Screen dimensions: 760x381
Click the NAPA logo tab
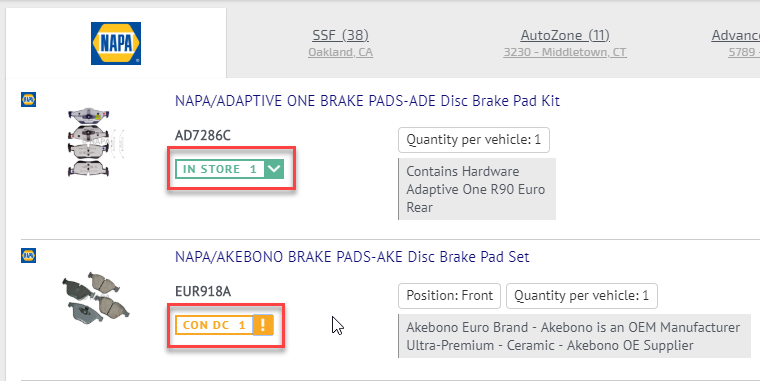pyautogui.click(x=116, y=43)
